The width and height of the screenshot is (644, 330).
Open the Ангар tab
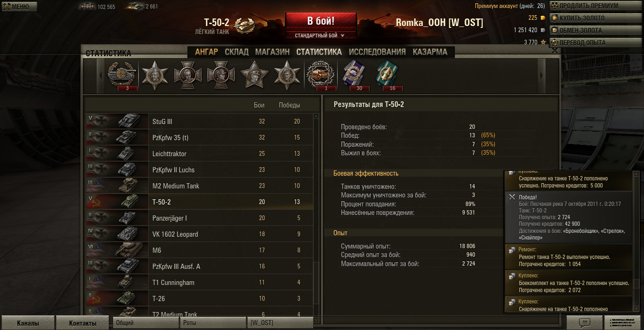206,52
